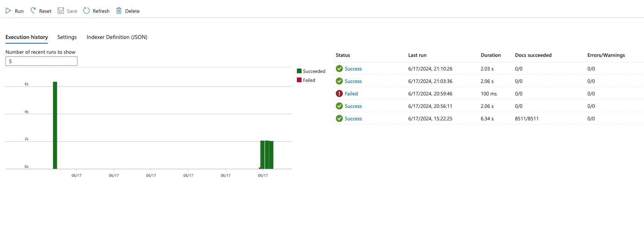Click the Reset arrow icon
The image size is (644, 231).
[33, 11]
